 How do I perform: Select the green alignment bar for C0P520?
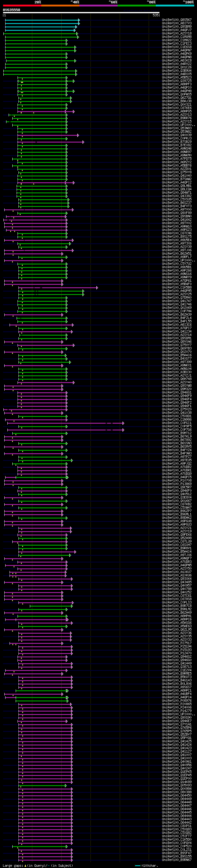40,846
